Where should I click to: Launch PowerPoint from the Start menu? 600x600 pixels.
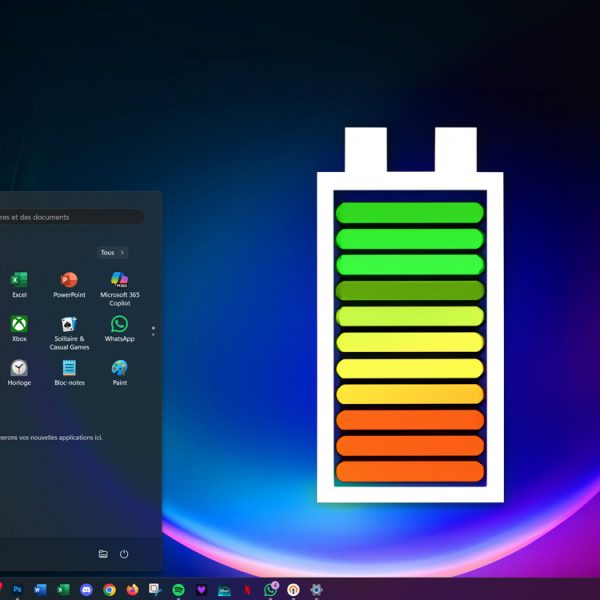pyautogui.click(x=69, y=285)
